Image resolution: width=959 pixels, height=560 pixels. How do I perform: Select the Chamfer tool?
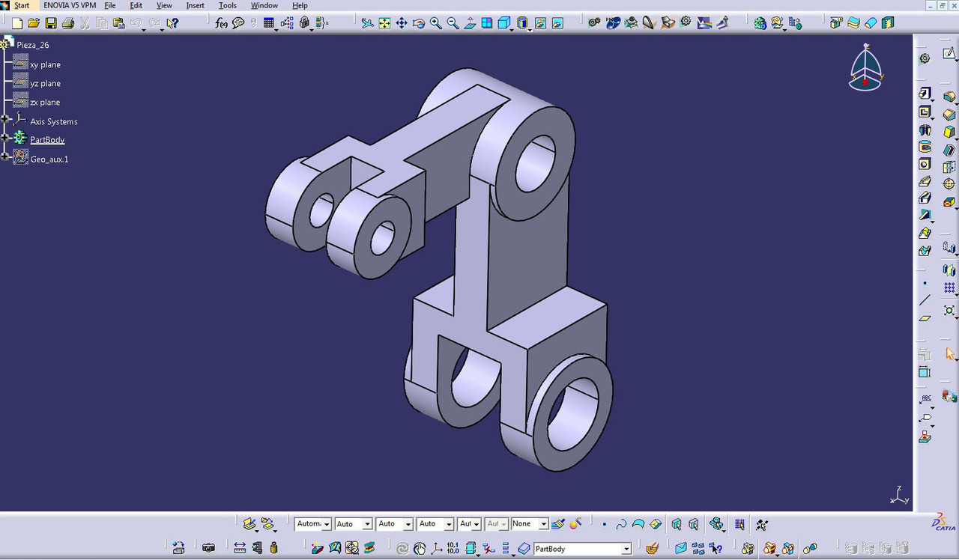949,115
